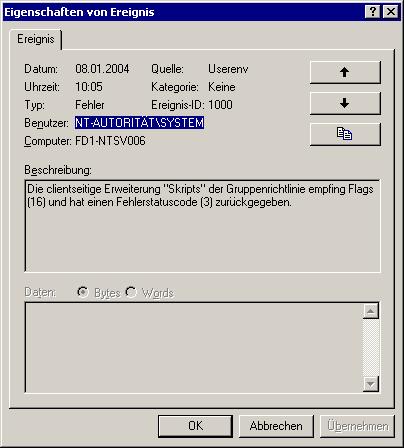Screen dimensions: 404x448
Task: Close the Eigenschaften von Ereignis dialog
Action: point(391,12)
